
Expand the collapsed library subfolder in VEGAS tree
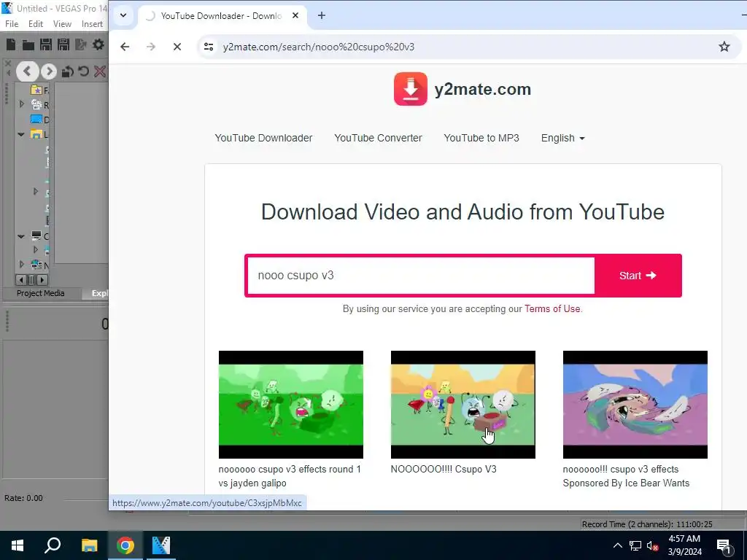point(35,192)
